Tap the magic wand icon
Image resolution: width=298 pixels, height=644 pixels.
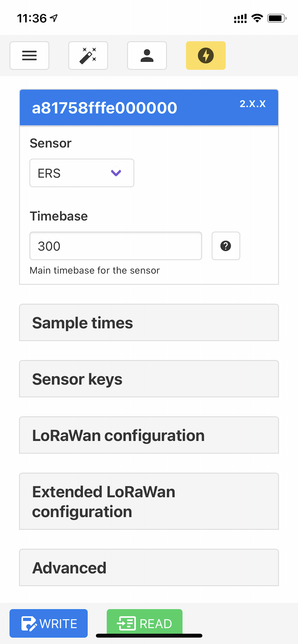(88, 56)
